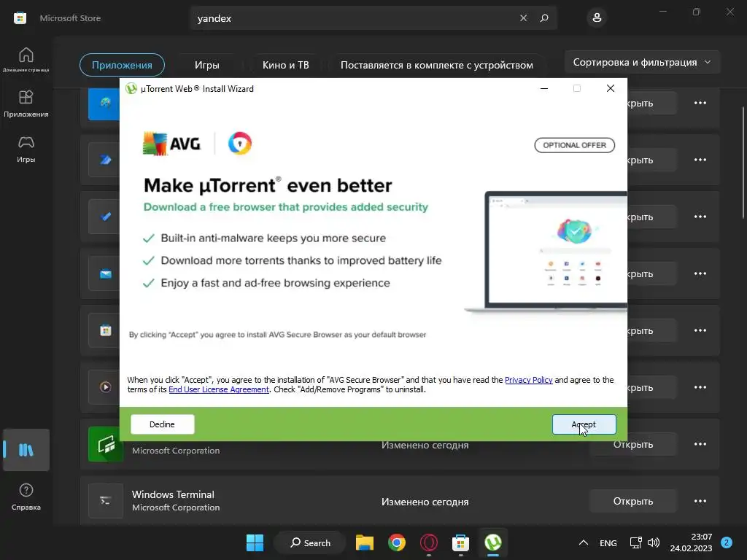This screenshot has height=560, width=747.
Task: Click the Microsoft Store logo icon
Action: [20, 18]
